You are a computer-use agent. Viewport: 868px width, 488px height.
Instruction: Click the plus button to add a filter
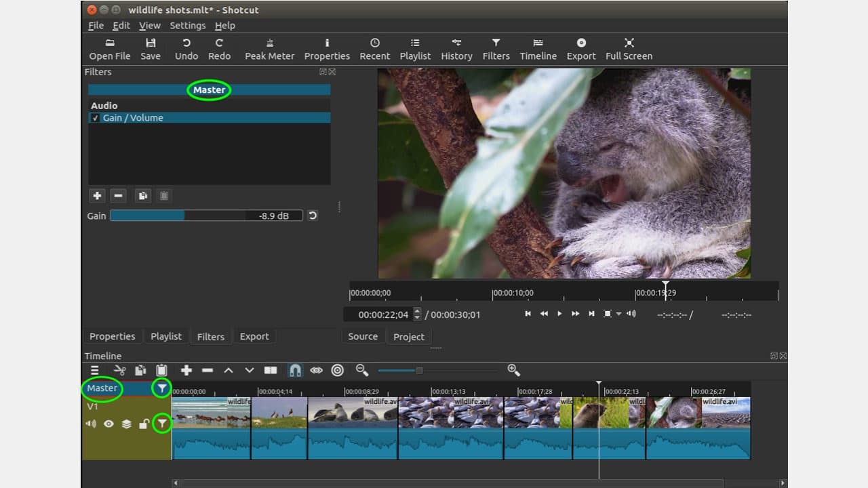(97, 196)
